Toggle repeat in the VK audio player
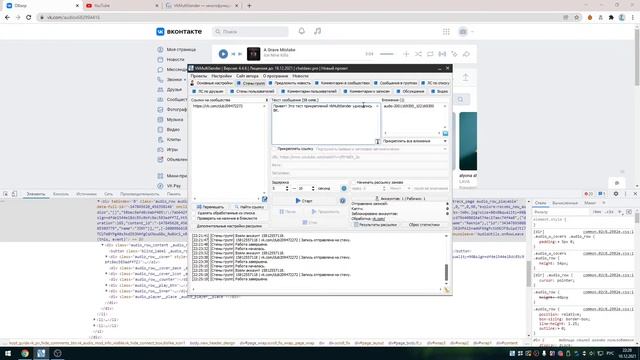 pos(430,54)
